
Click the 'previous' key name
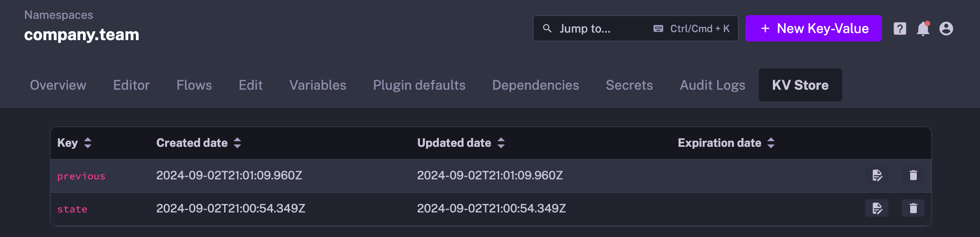[x=81, y=176]
